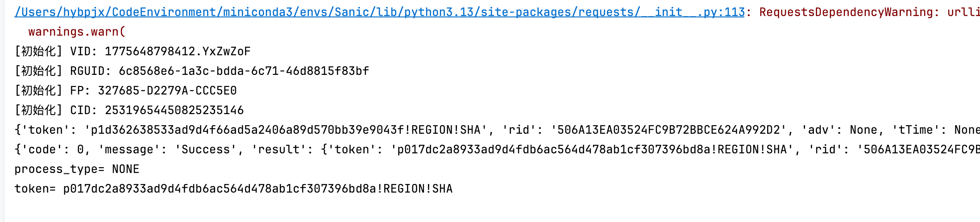Click the FP value 327685-D2279A-CCC5E0
This screenshot has height=222, width=980.
pyautogui.click(x=167, y=90)
